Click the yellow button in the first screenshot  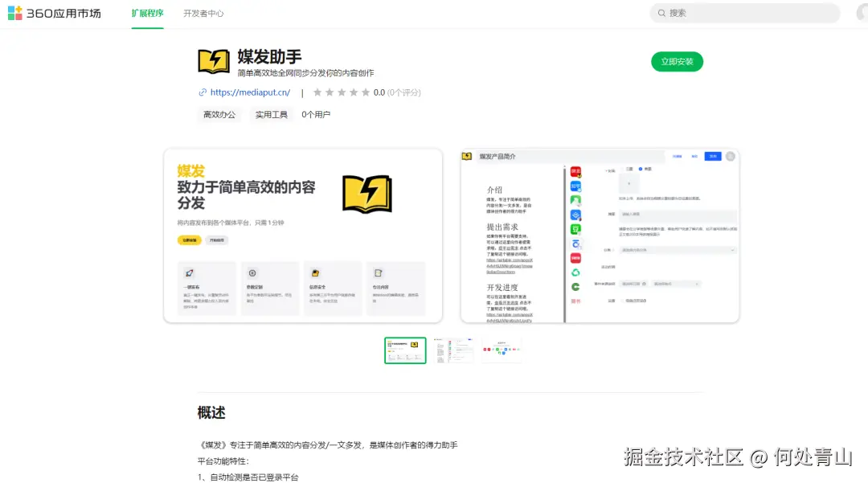click(190, 240)
